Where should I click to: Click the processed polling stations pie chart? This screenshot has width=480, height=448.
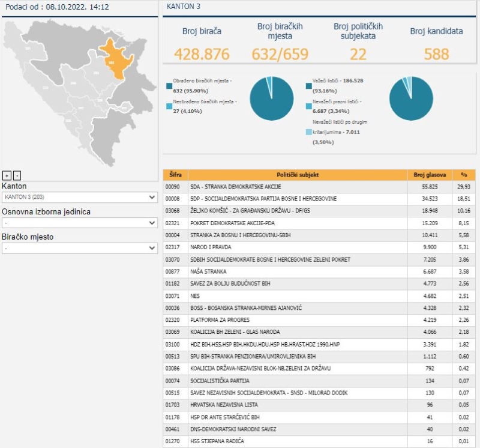click(x=272, y=98)
